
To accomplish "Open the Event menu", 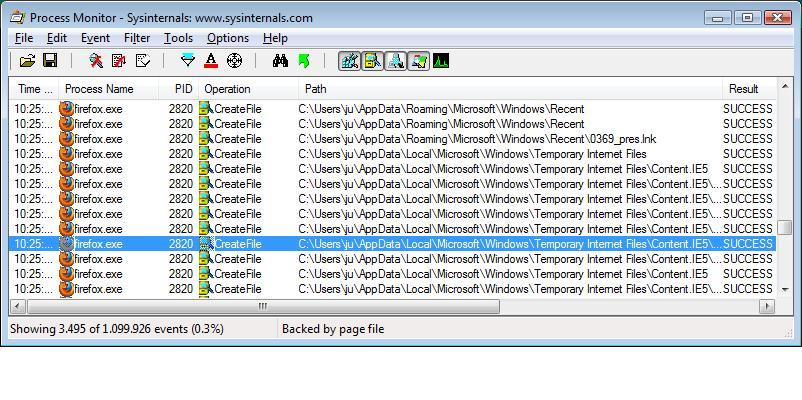I will pyautogui.click(x=95, y=38).
